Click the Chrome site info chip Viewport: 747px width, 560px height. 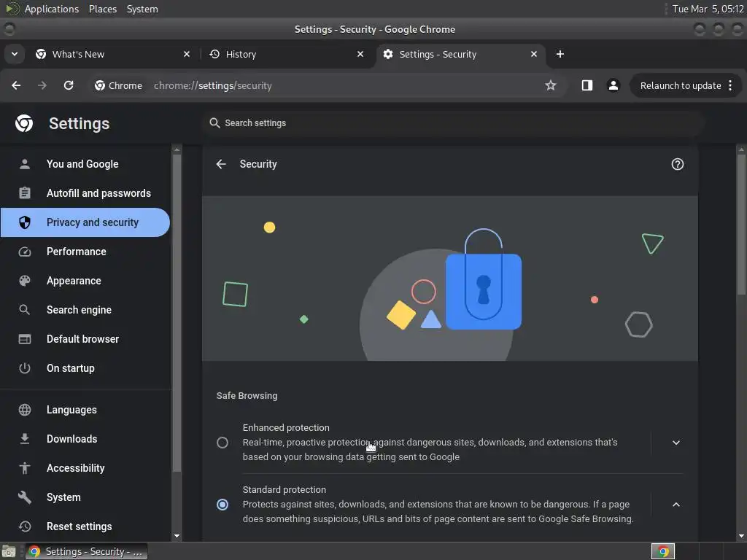pos(118,85)
